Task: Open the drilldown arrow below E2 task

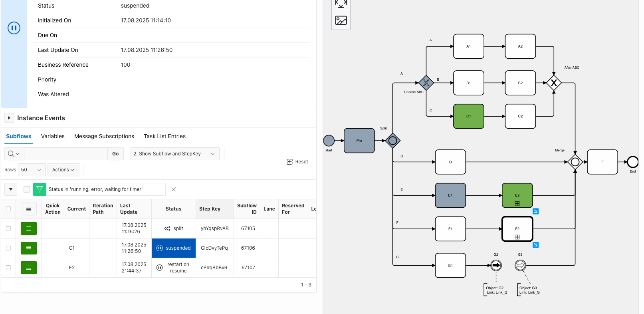Action: (536, 211)
